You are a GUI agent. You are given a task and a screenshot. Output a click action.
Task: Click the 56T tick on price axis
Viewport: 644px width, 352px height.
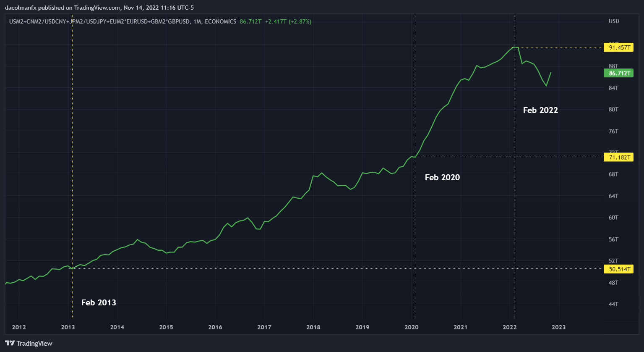tap(613, 239)
